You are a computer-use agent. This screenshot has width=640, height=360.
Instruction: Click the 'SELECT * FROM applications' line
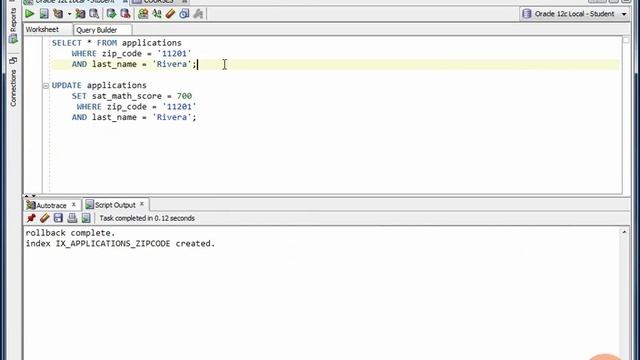click(117, 43)
